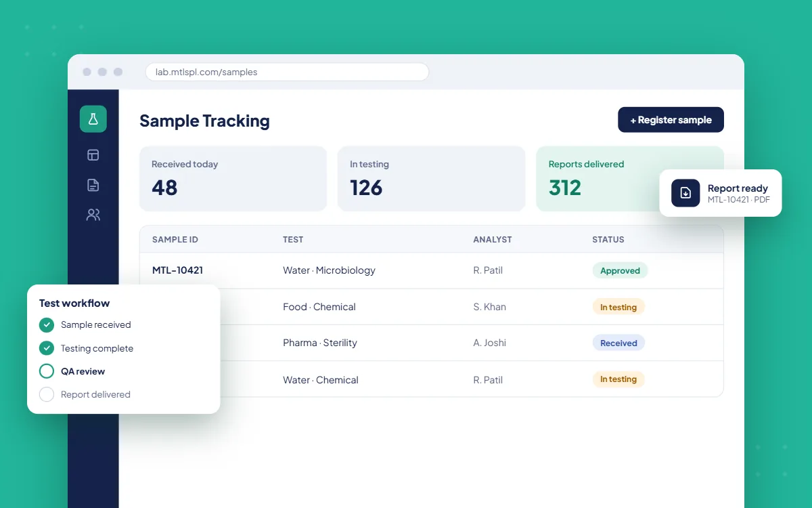Click the Sample Tracking page title
Viewport: 812px width, 508px height.
point(204,121)
